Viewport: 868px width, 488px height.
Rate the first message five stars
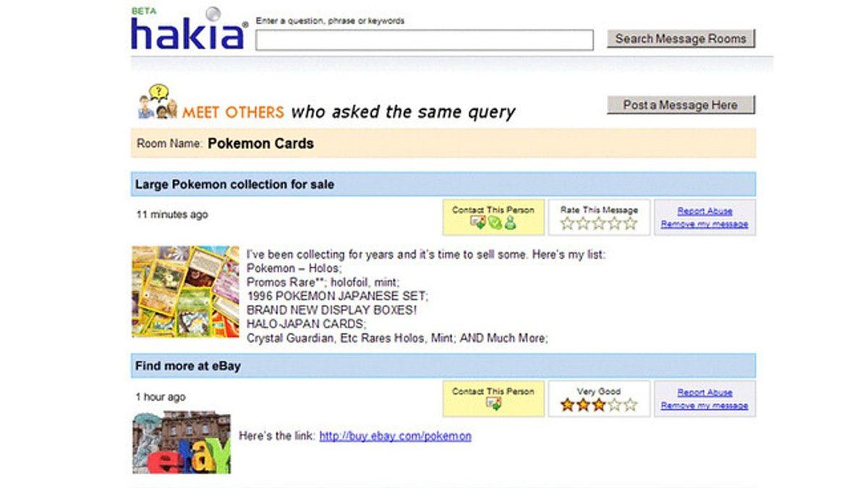(x=631, y=223)
